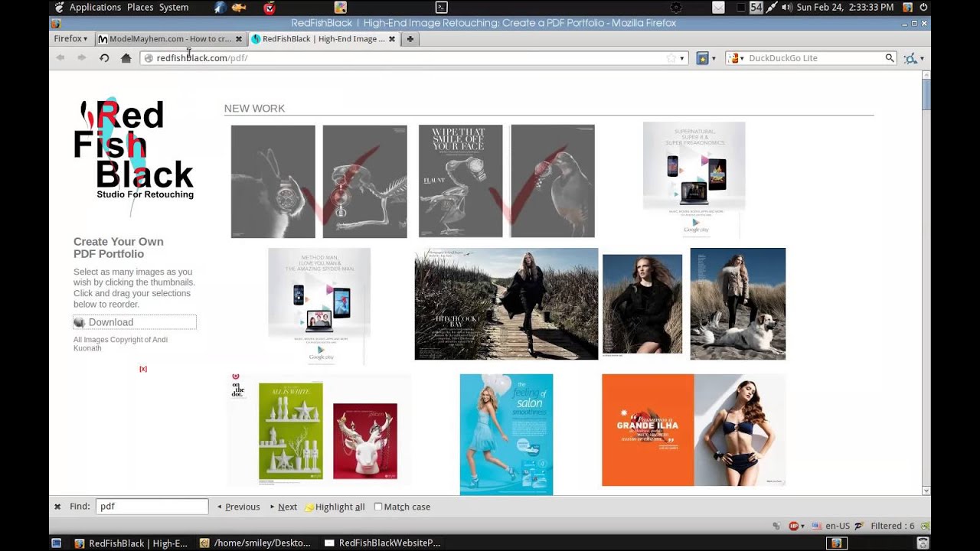Open a new tab with the plus button

pyautogui.click(x=410, y=39)
